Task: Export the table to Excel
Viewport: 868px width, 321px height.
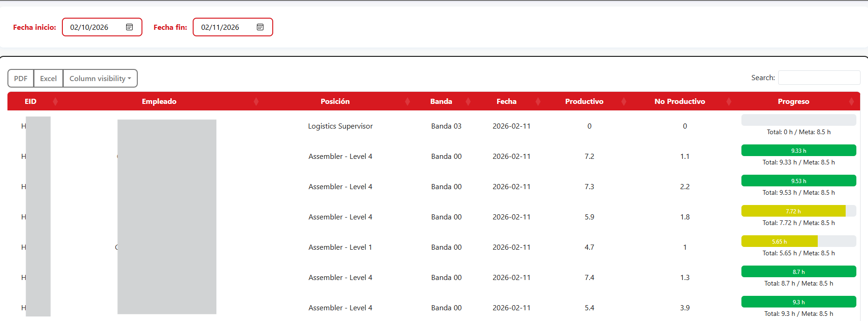Action: point(48,78)
